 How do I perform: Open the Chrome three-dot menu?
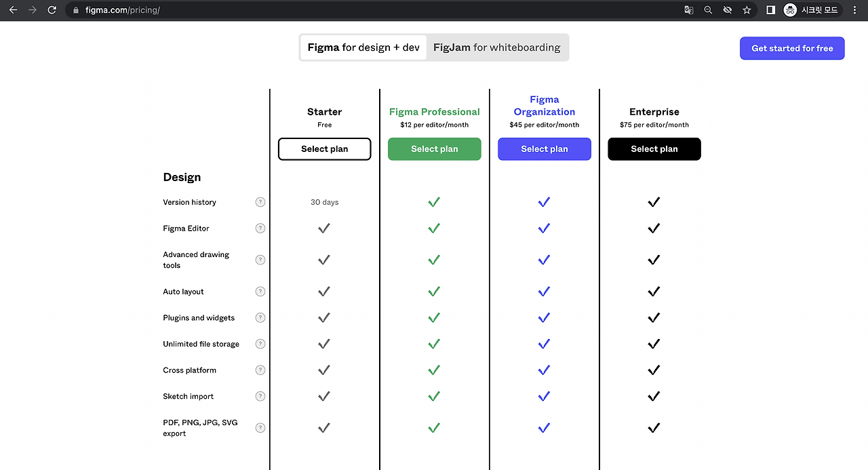coord(854,10)
